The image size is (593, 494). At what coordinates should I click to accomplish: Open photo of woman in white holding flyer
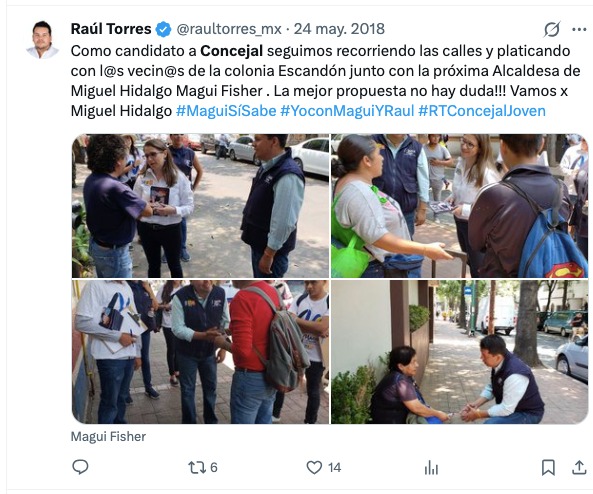tap(200, 206)
